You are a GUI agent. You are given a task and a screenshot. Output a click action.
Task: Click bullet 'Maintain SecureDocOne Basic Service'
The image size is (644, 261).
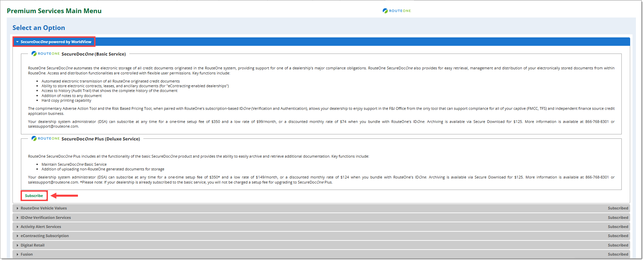pyautogui.click(x=74, y=164)
